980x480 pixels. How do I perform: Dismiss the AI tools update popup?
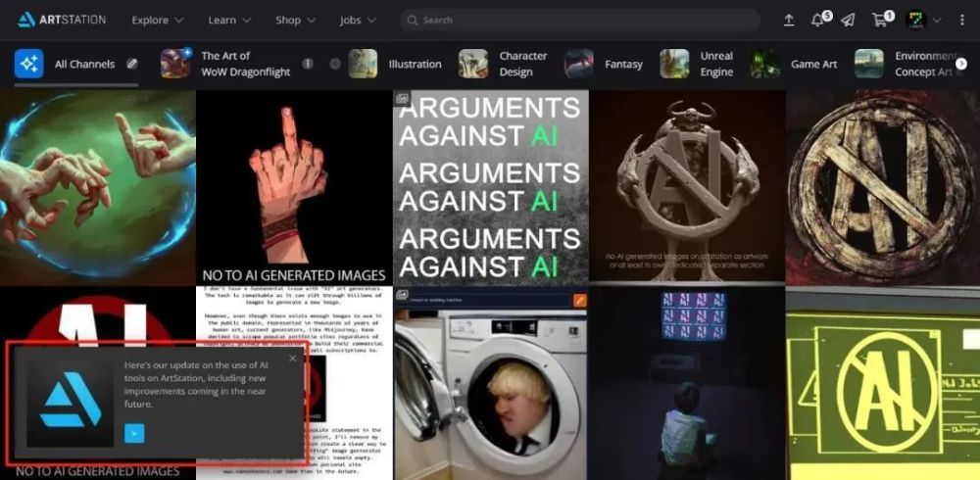pos(292,359)
